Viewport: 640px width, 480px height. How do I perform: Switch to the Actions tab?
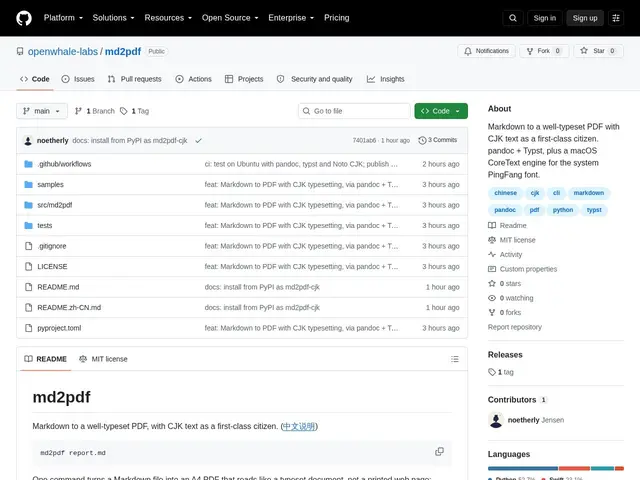(x=193, y=79)
